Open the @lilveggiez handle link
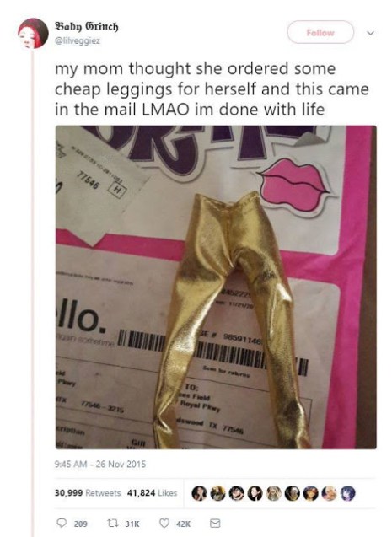The image size is (392, 537). [78, 40]
